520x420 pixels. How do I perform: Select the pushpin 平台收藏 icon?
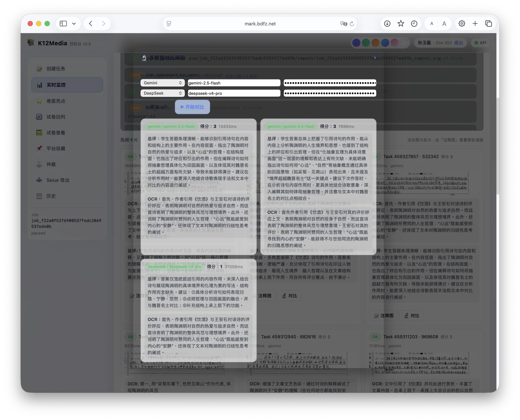coord(39,148)
